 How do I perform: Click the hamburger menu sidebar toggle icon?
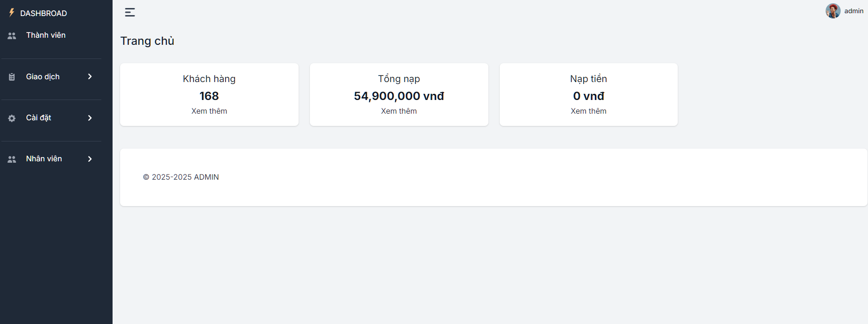tap(130, 12)
